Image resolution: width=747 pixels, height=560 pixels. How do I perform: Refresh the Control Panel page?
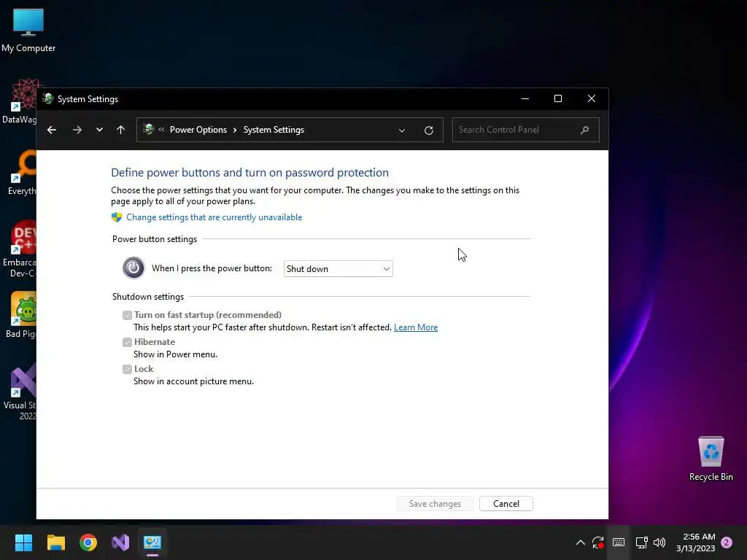[429, 131]
